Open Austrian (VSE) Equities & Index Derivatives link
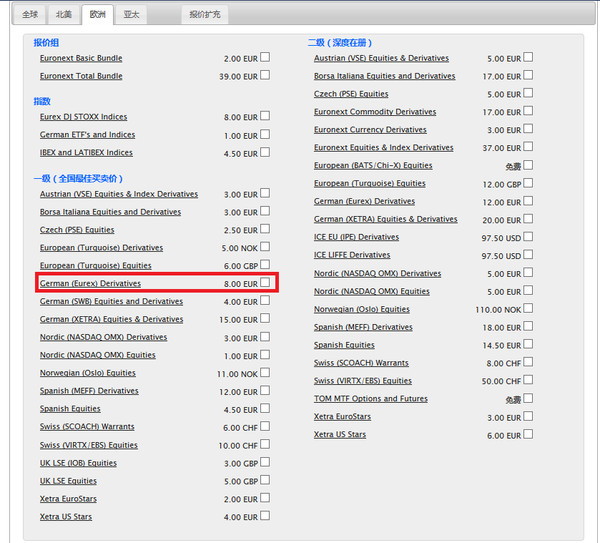Screen dimensions: 600x543 click(119, 194)
